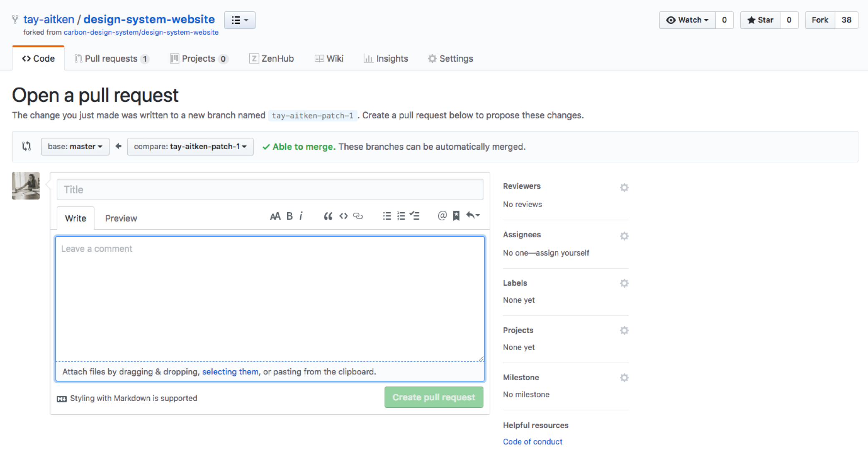Toggle bold formatting in the editor toolbar
Screen dimensions: 868x457
click(289, 216)
